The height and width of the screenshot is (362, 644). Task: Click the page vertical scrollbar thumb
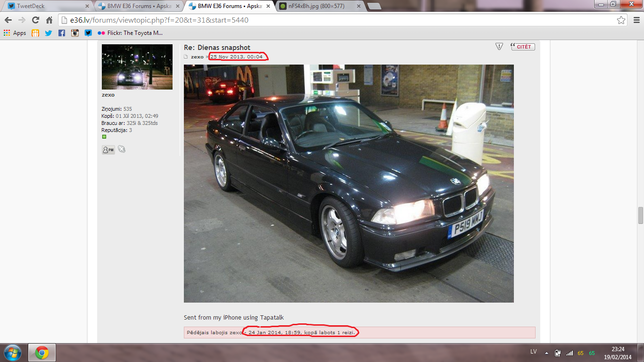point(640,215)
